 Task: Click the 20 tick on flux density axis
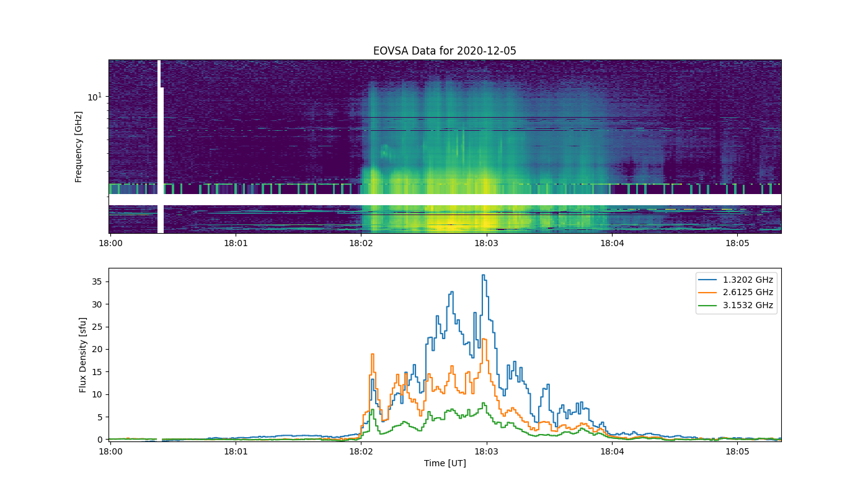coord(99,349)
